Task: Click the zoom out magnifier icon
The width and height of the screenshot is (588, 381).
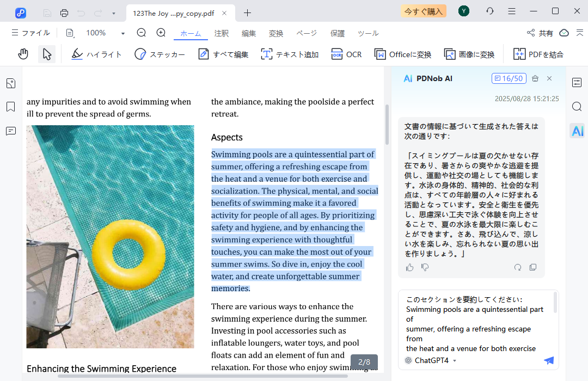Action: tap(142, 33)
